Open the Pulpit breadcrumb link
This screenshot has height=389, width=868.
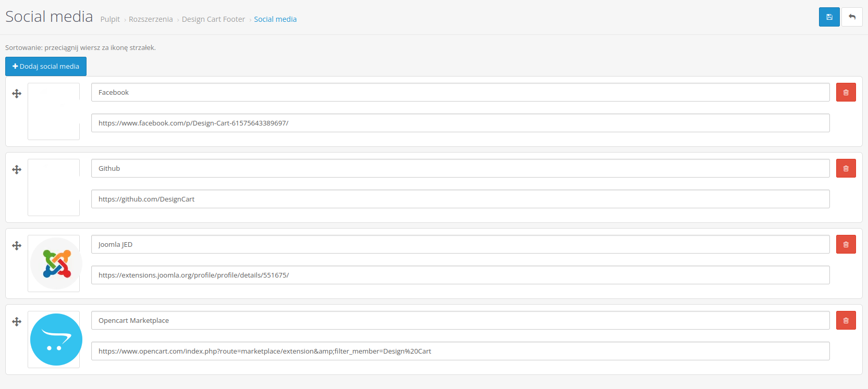[110, 19]
